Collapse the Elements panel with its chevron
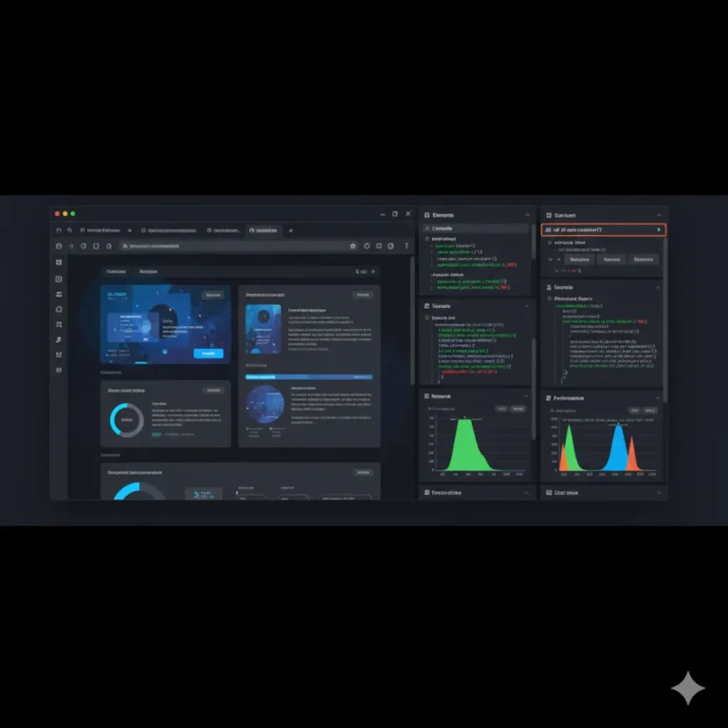Viewport: 728px width, 728px height. (x=527, y=215)
